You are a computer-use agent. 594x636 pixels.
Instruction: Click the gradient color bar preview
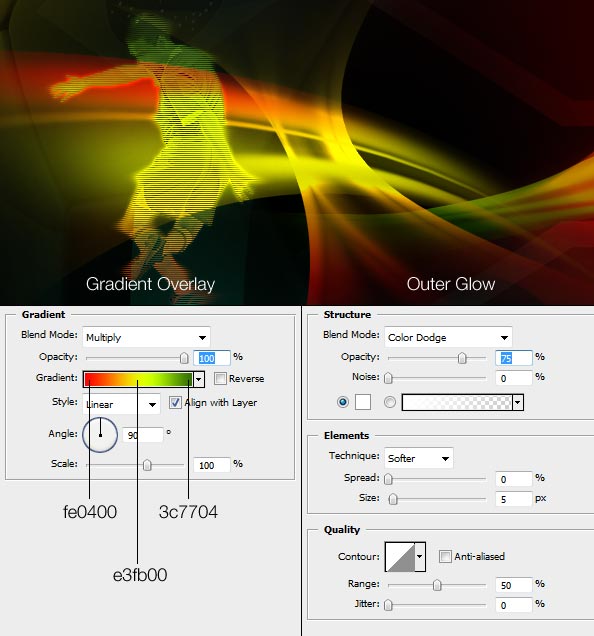point(138,379)
